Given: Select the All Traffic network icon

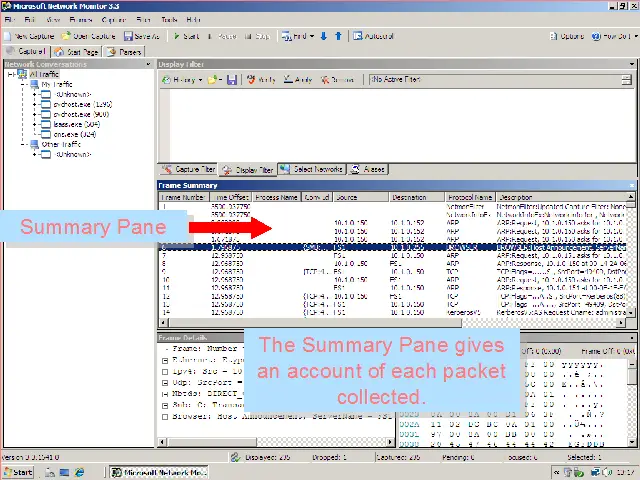Looking at the screenshot, I should coord(22,74).
